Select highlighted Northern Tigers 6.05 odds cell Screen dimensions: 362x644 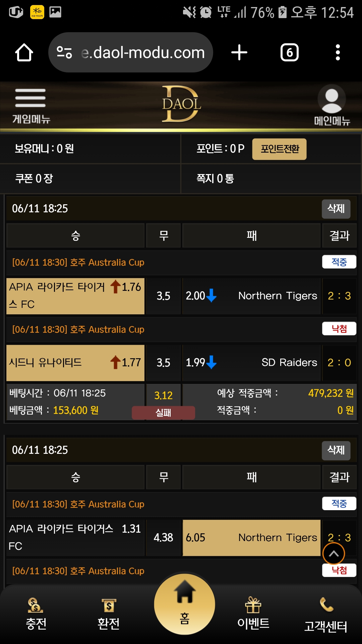point(251,538)
